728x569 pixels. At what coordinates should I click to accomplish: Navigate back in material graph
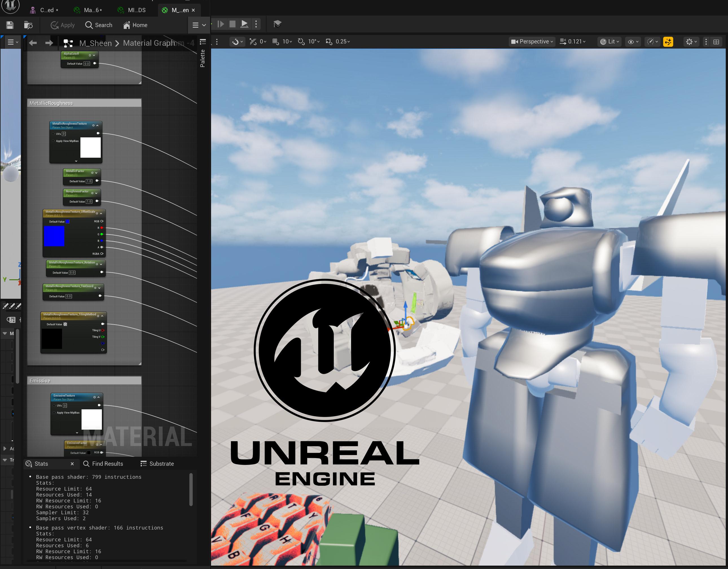pos(33,43)
